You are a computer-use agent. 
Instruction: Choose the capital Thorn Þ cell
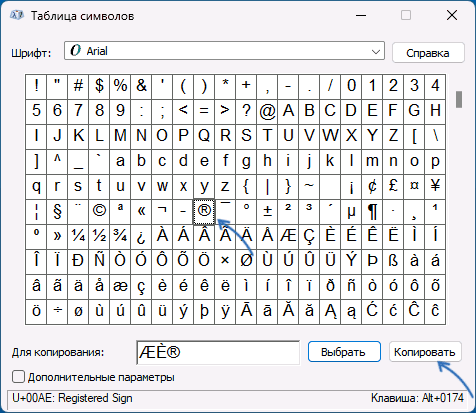point(372,262)
